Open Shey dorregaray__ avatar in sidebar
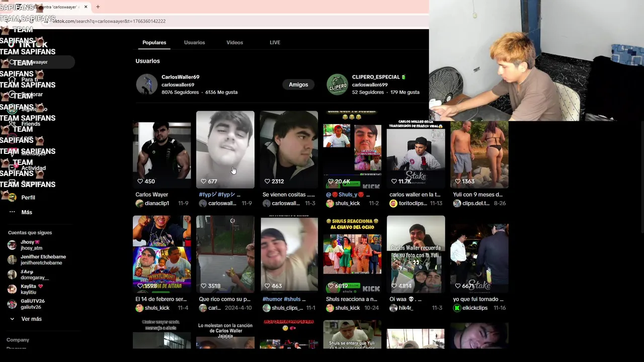The height and width of the screenshot is (362, 644). pyautogui.click(x=12, y=275)
